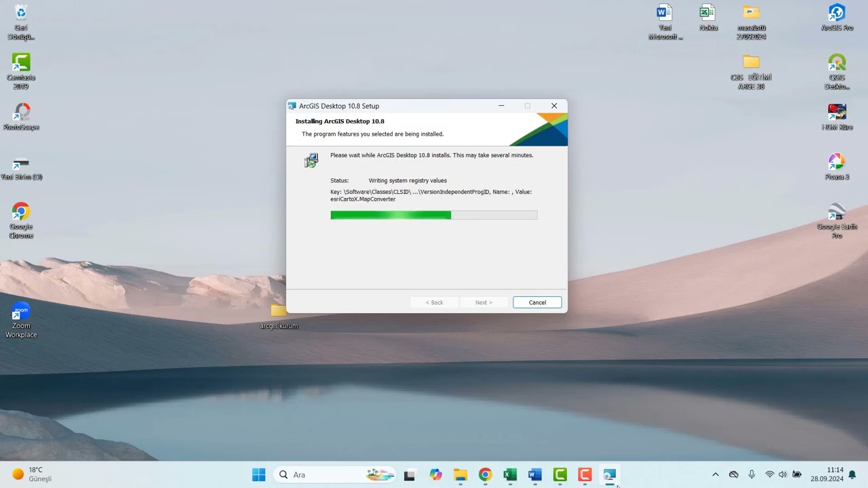Select the Yeni Microsoft Word document icon

coord(665,22)
